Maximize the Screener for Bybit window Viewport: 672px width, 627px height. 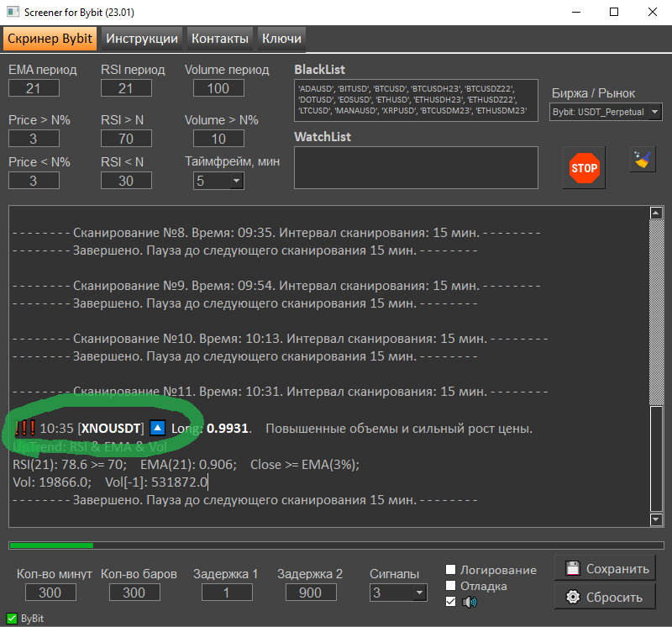[x=614, y=12]
